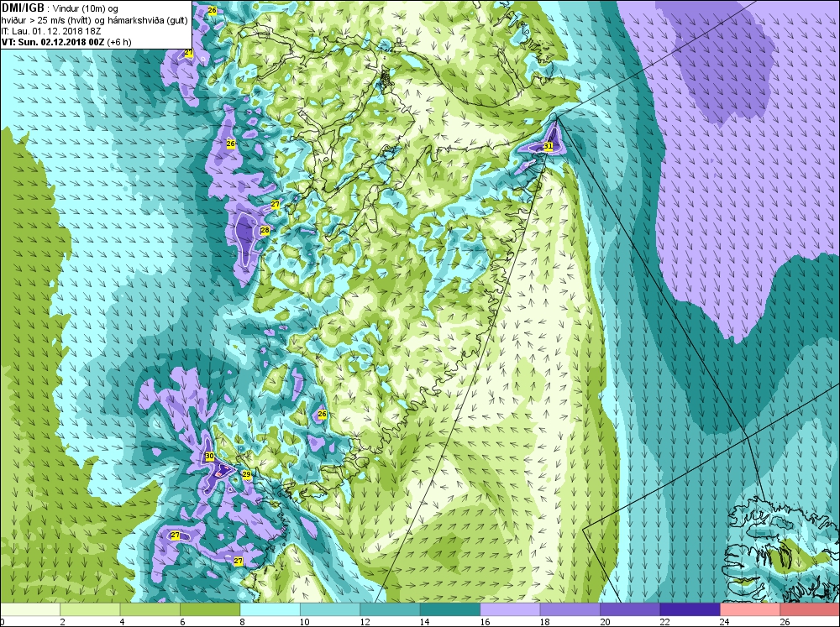Click the 'VT: Sun. 02.12.2018 00Z (+6 h)' line
840x627 pixels.
click(x=66, y=42)
